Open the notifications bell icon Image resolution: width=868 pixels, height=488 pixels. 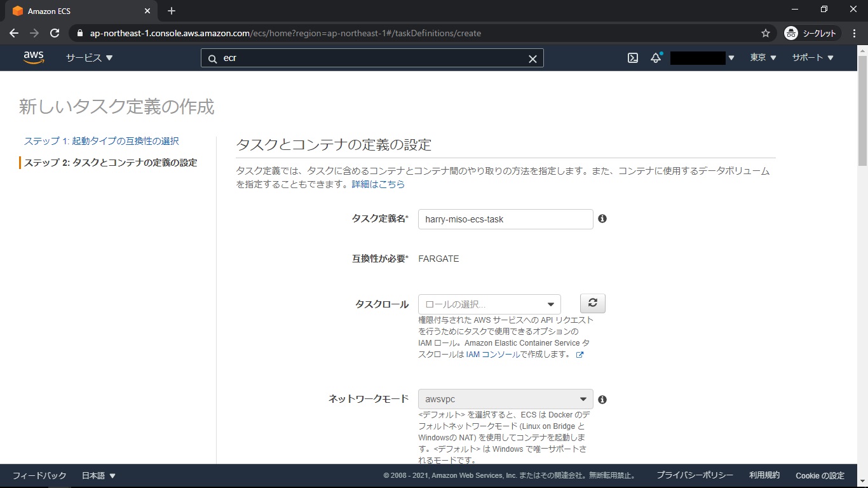coord(656,58)
